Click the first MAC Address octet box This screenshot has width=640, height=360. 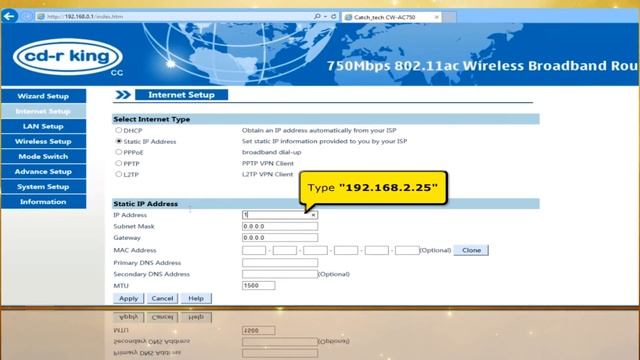coord(254,250)
